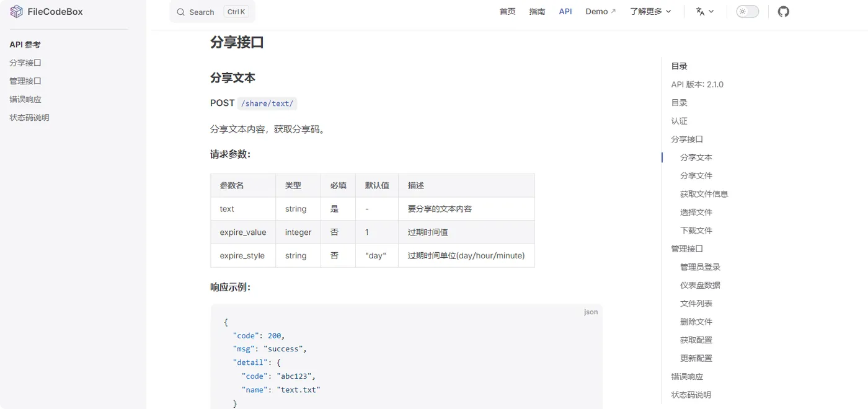Click the expire_style table cell
The image size is (868, 409).
(243, 256)
